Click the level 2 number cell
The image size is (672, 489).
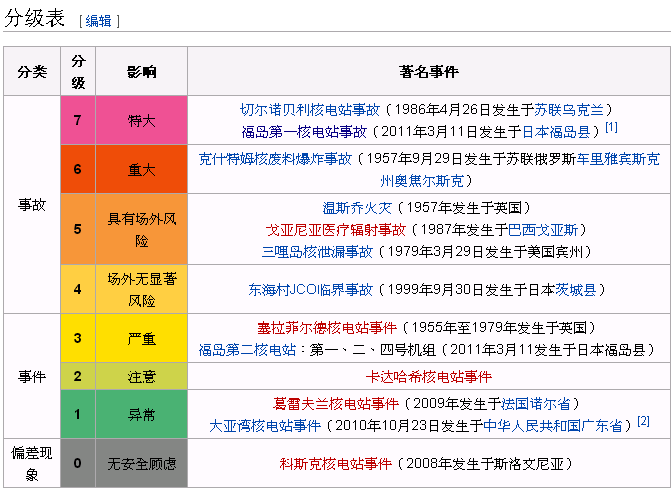78,376
